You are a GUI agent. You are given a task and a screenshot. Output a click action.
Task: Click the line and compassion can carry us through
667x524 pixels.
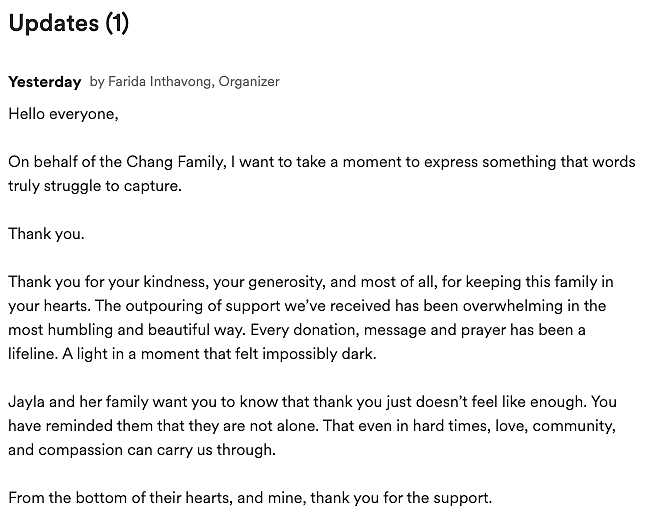(142, 450)
